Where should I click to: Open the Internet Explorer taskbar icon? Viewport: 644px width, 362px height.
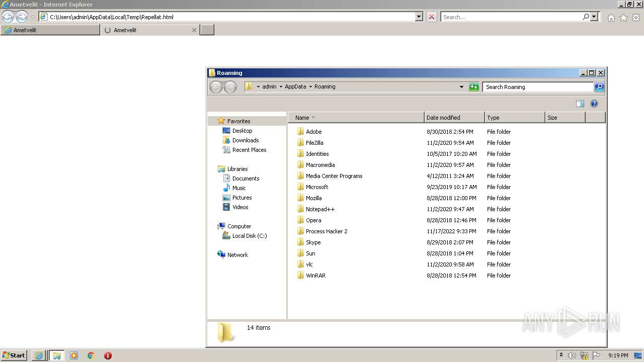coord(39,355)
